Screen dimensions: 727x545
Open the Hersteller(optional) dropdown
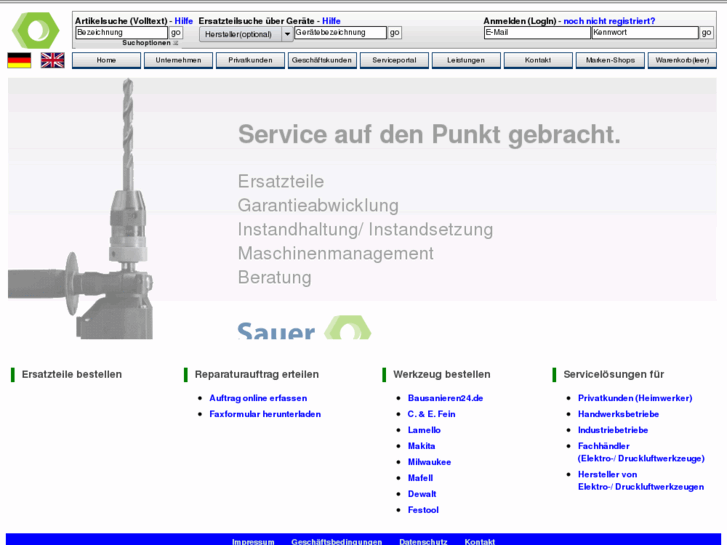246,34
